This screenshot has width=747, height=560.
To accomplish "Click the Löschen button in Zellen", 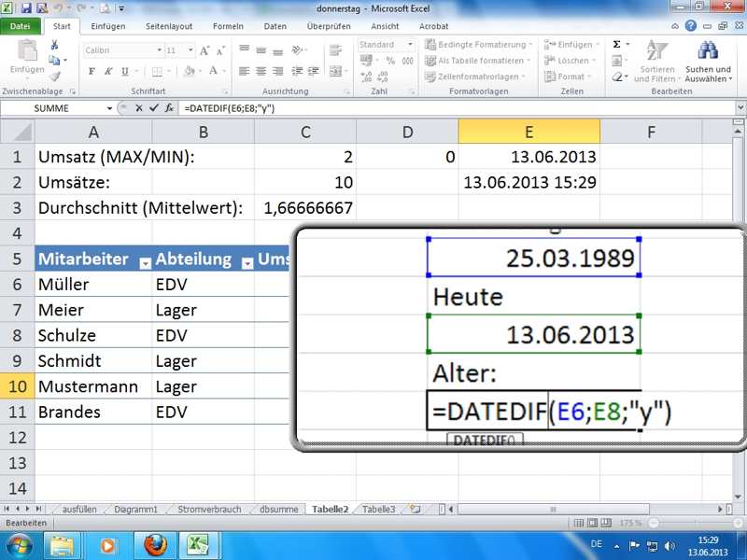I will click(x=570, y=61).
